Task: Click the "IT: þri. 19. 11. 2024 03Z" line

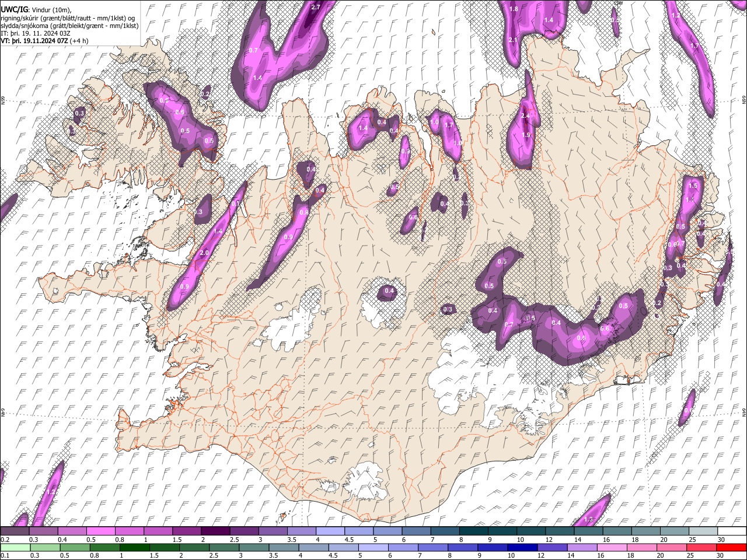Action: (x=36, y=33)
